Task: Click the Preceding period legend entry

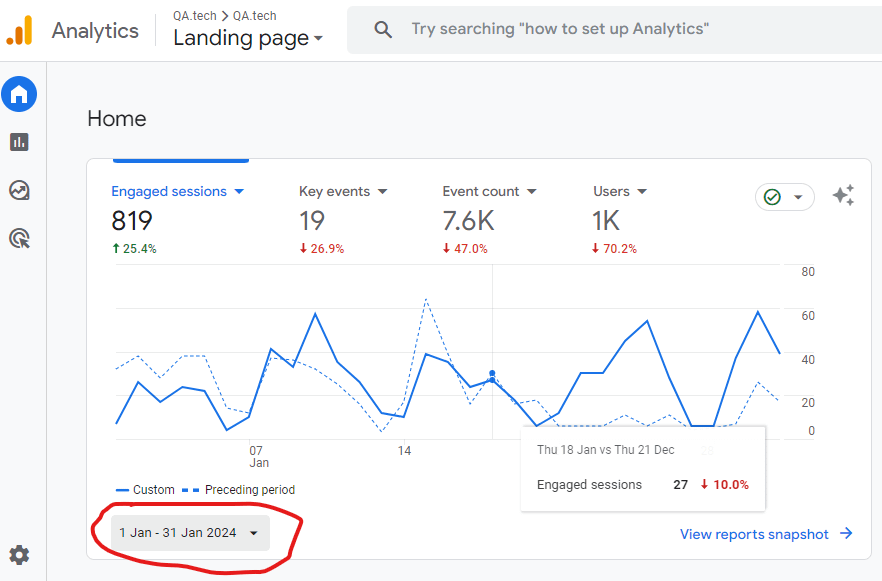Action: click(248, 490)
